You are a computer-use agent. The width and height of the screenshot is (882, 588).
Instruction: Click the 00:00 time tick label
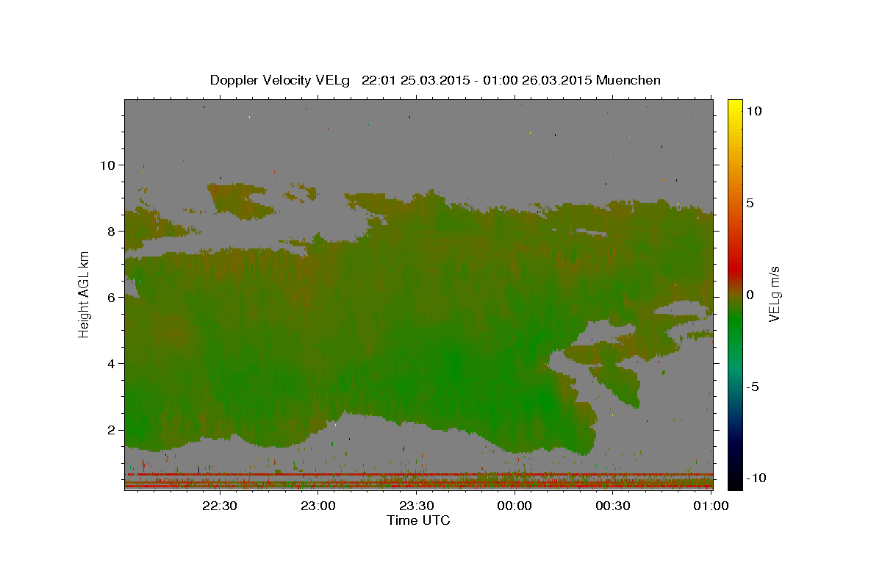(514, 506)
